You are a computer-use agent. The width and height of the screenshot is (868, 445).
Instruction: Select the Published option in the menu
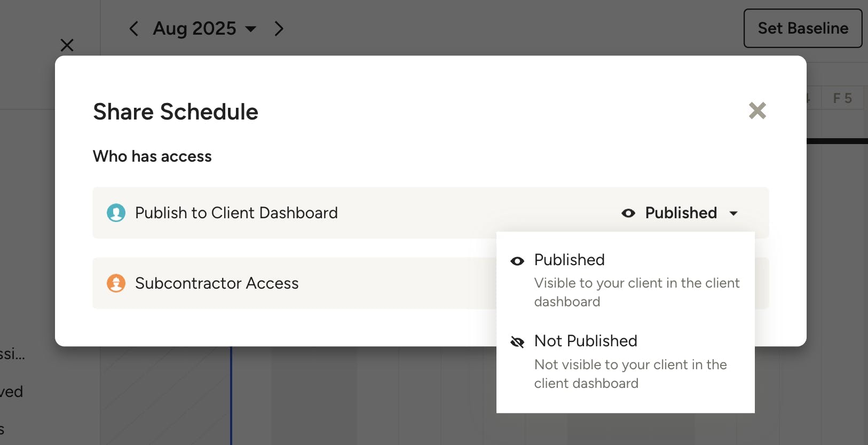click(x=570, y=260)
